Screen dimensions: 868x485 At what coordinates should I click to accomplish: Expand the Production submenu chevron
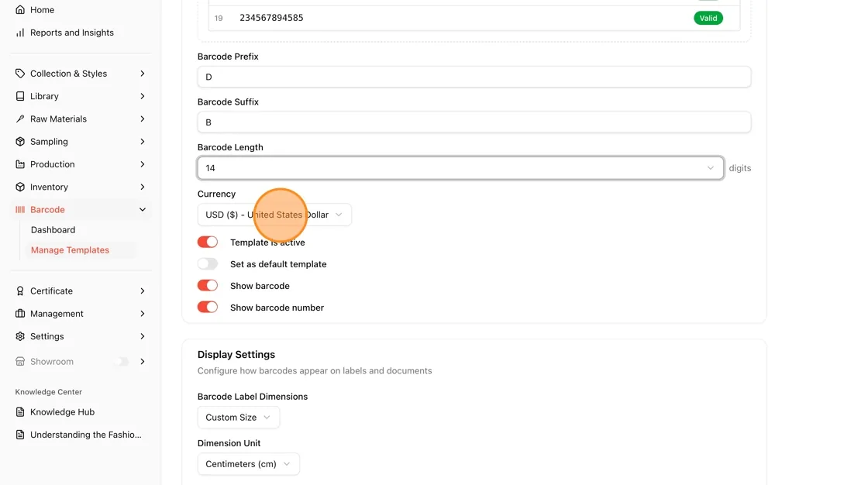(x=143, y=164)
